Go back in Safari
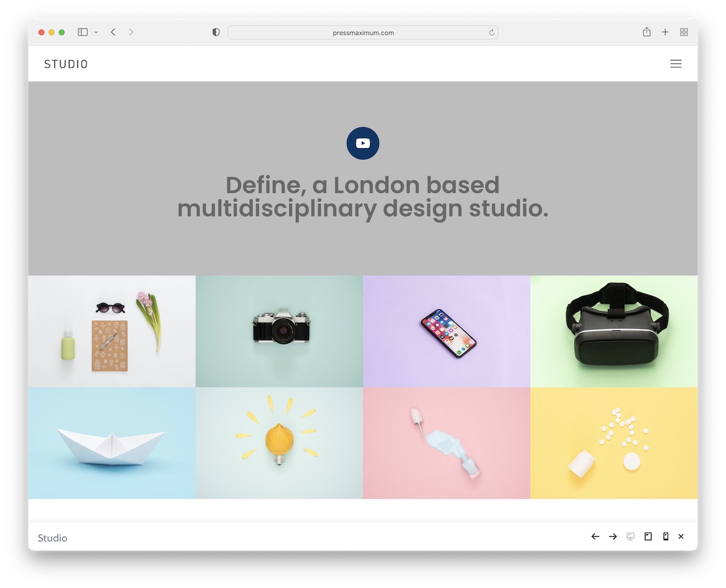 tap(113, 32)
